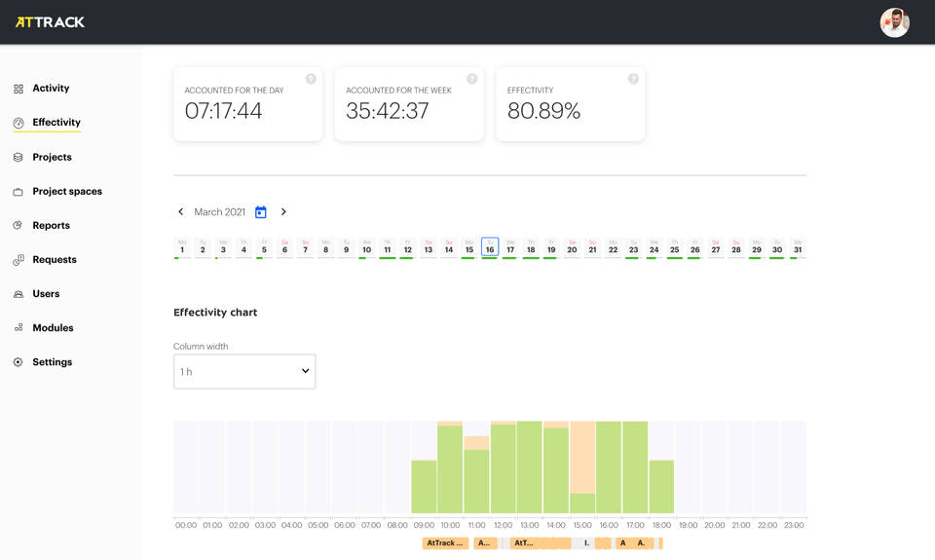935x560 pixels.
Task: Select March 24 in the date strip
Action: pos(654,249)
